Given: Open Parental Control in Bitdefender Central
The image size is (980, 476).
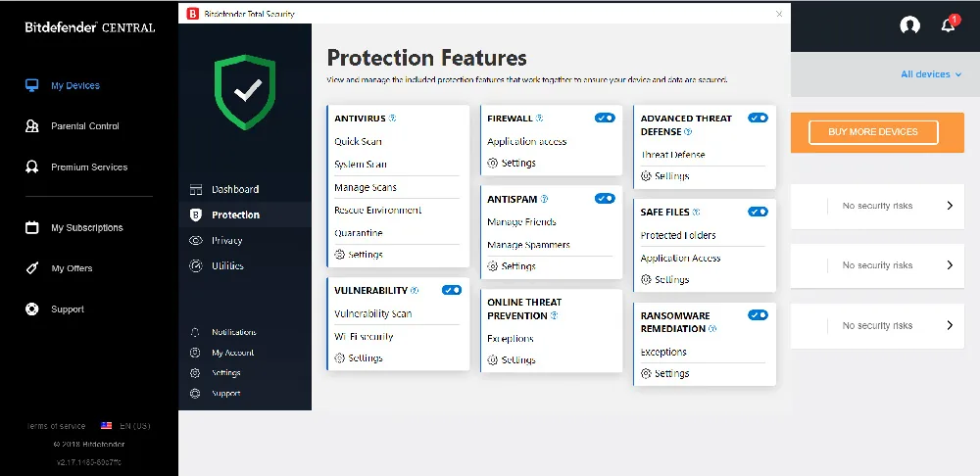Looking at the screenshot, I should (85, 126).
